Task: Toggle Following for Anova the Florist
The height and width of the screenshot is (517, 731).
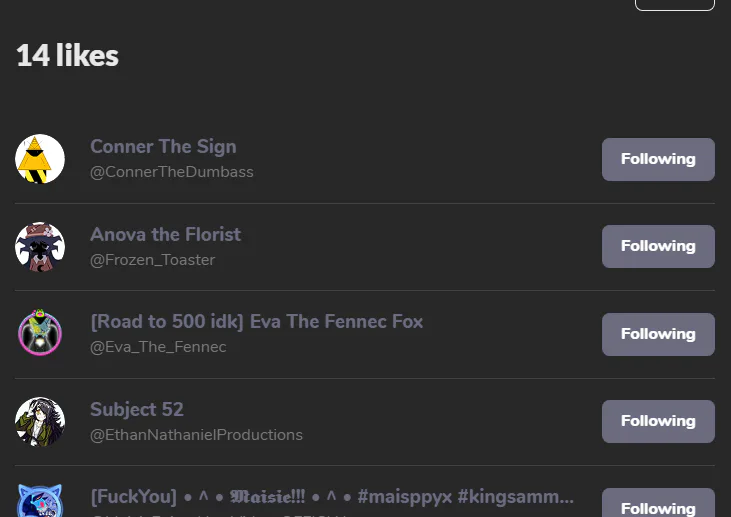Action: coord(658,246)
